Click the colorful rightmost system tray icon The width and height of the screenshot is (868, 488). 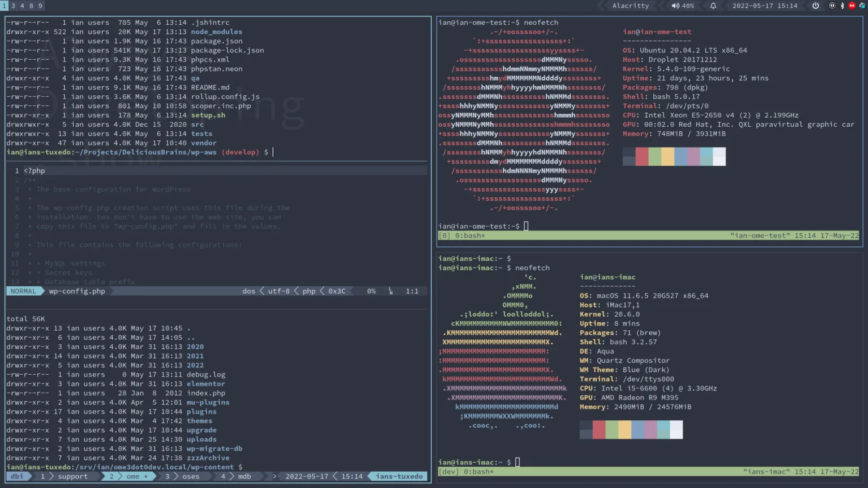(863, 6)
